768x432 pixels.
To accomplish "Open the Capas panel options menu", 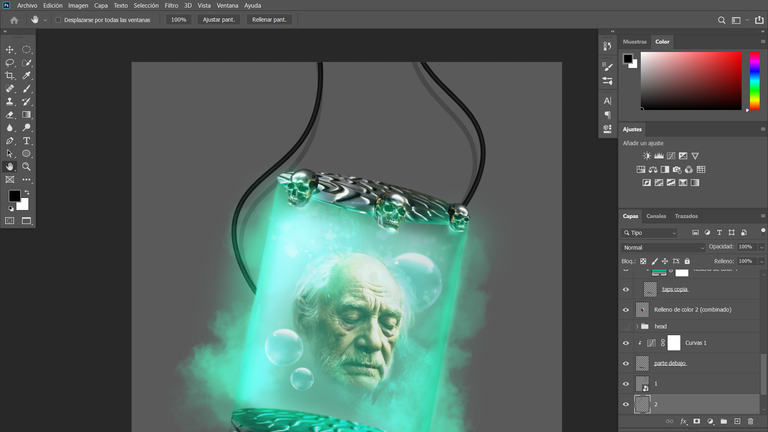I will coord(763,216).
